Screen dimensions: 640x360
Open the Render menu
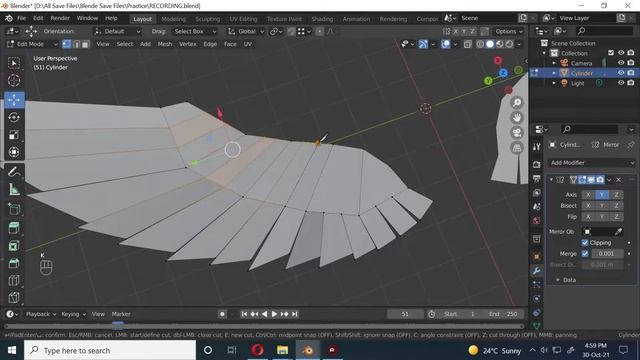[x=60, y=18]
